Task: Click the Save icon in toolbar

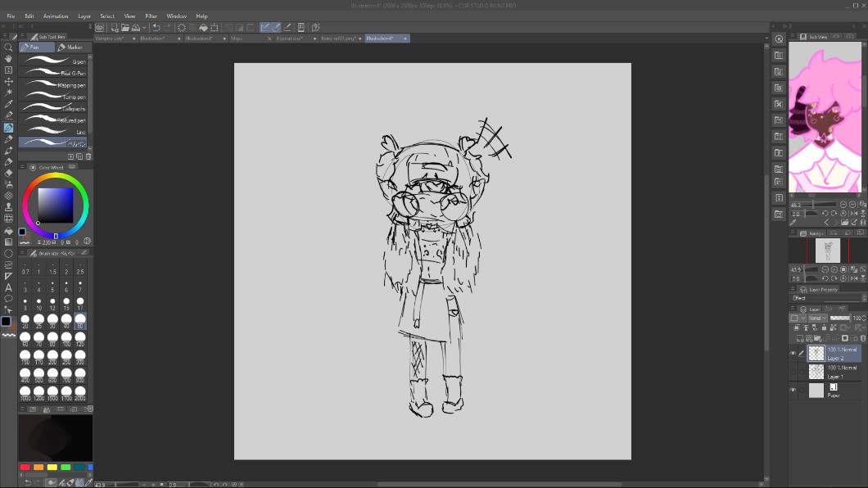Action: click(x=135, y=27)
